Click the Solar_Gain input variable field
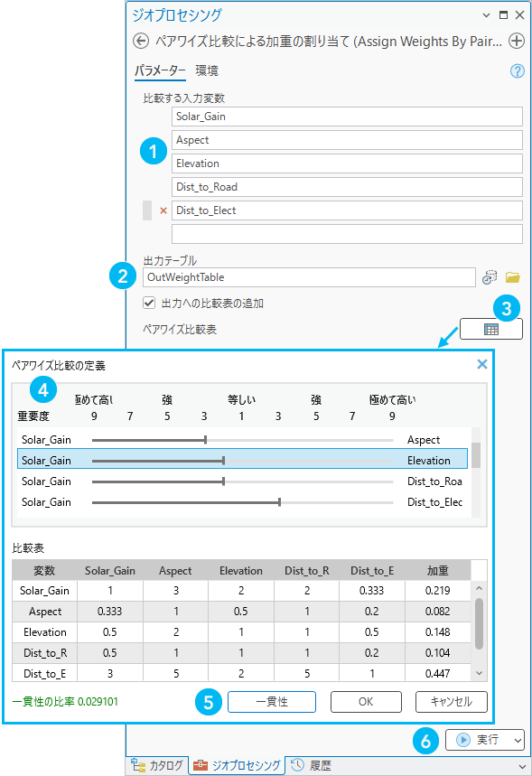The height and width of the screenshot is (776, 532). tap(347, 117)
